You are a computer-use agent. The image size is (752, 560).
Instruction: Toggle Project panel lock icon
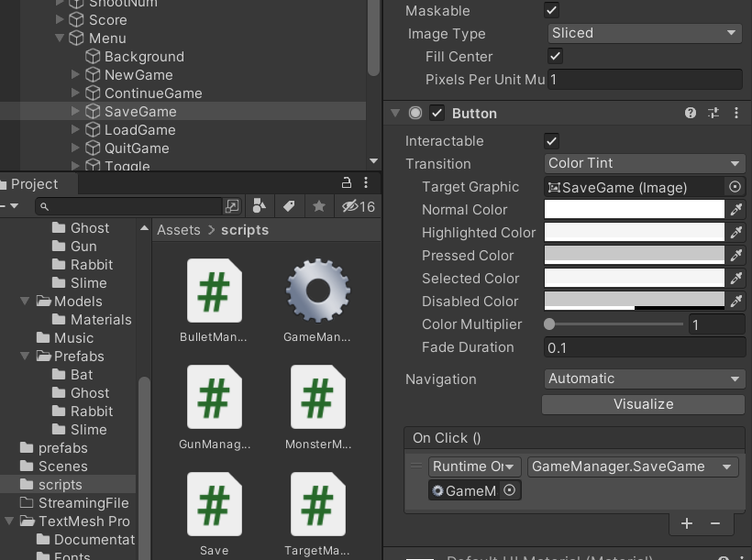pos(347,182)
